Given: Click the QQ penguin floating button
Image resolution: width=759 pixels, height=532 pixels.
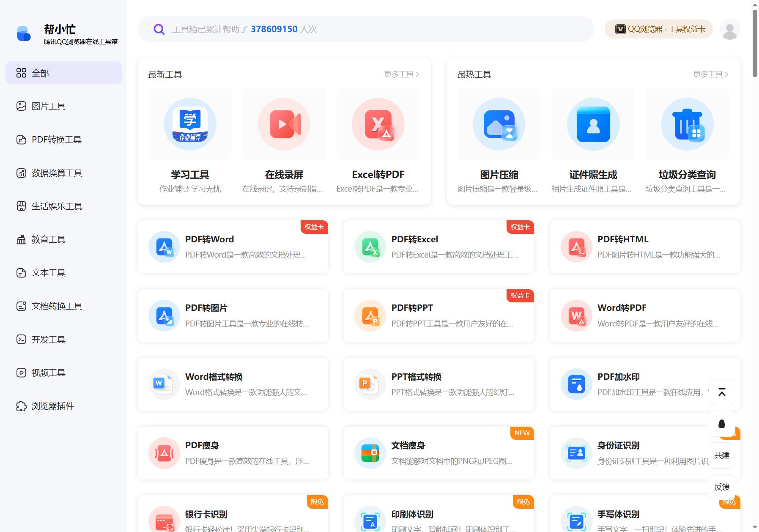Looking at the screenshot, I should pyautogui.click(x=722, y=424).
